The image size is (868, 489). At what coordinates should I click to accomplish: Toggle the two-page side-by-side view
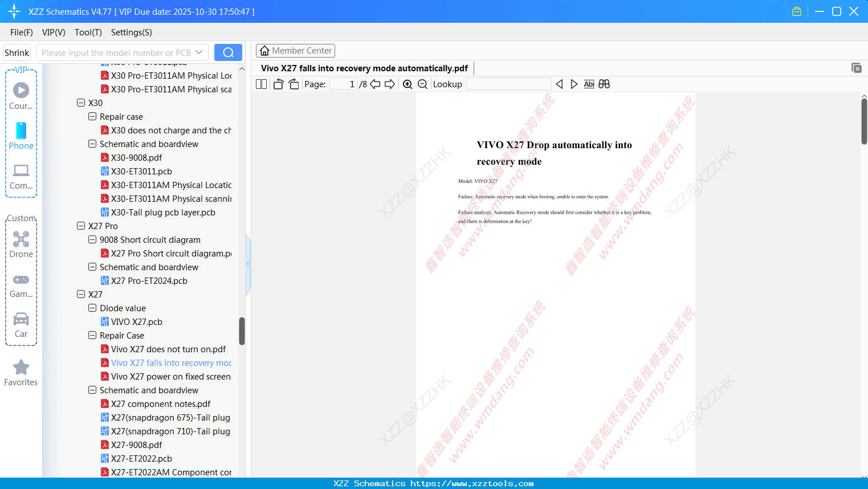[x=261, y=84]
